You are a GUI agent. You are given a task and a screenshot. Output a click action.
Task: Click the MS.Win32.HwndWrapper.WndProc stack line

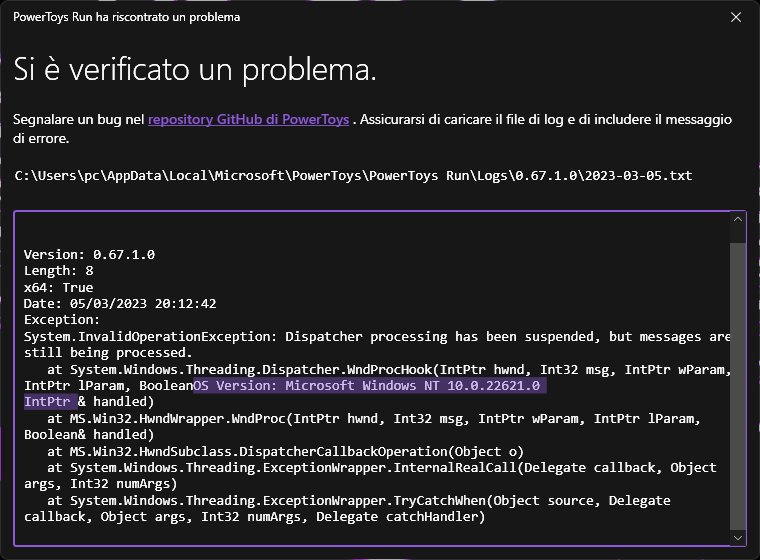(374, 418)
